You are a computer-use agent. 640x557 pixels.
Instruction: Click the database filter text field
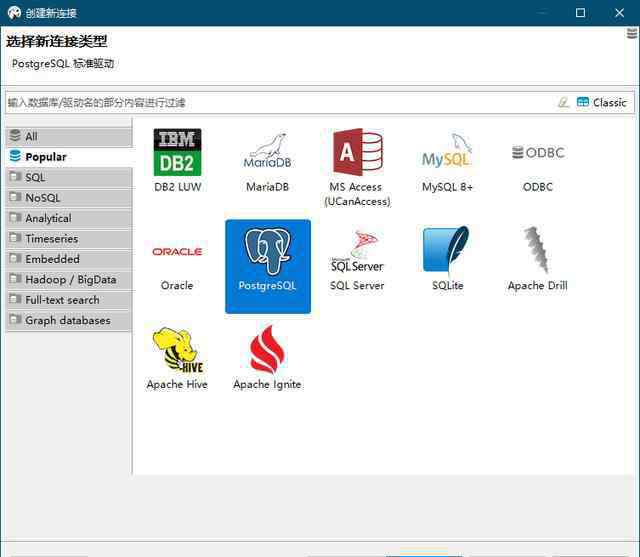click(x=280, y=102)
